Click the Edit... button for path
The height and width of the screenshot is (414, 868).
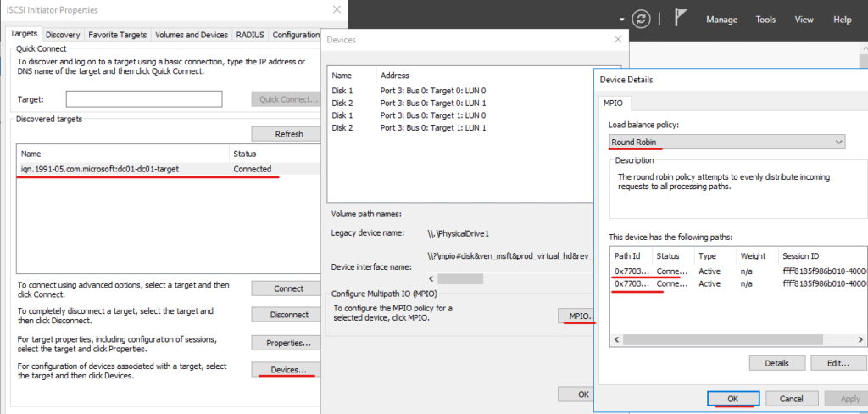tap(838, 364)
